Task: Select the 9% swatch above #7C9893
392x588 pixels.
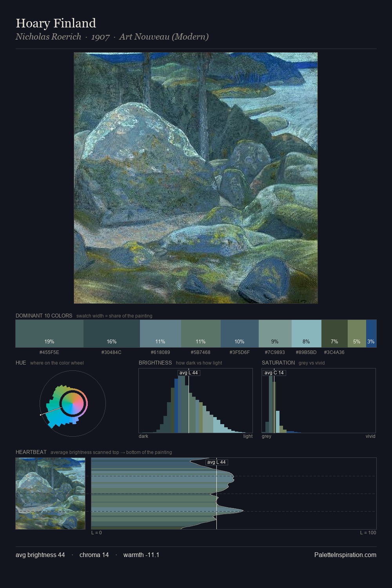Action: 275,334
